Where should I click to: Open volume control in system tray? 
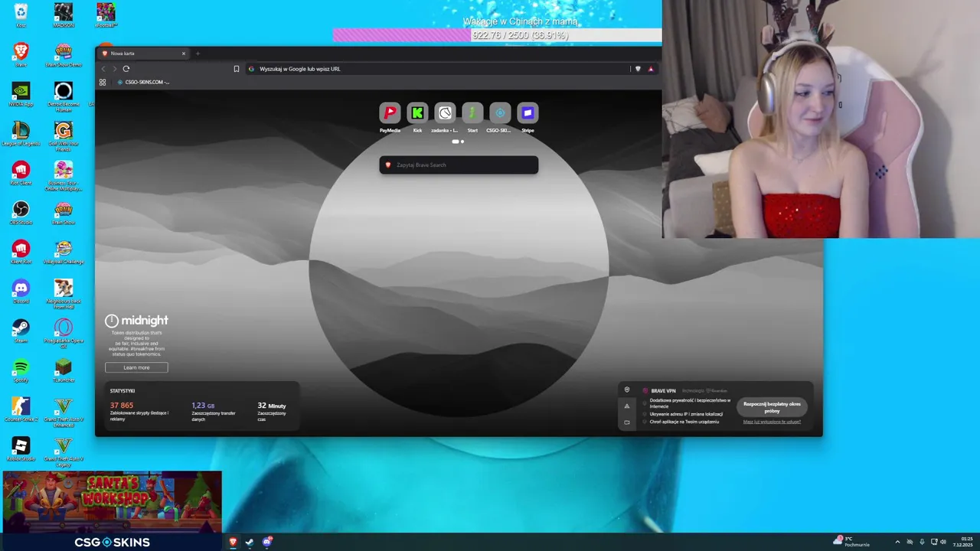pyautogui.click(x=943, y=542)
